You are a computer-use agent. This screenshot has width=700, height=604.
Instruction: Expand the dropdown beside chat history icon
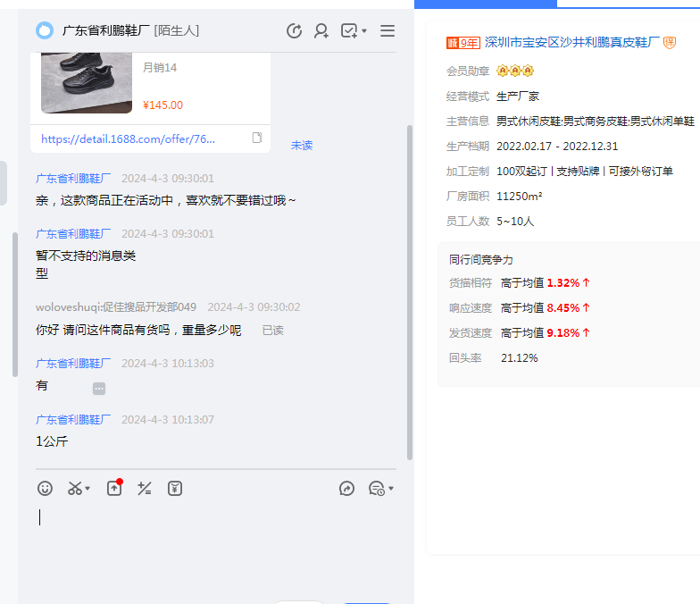coord(391,490)
